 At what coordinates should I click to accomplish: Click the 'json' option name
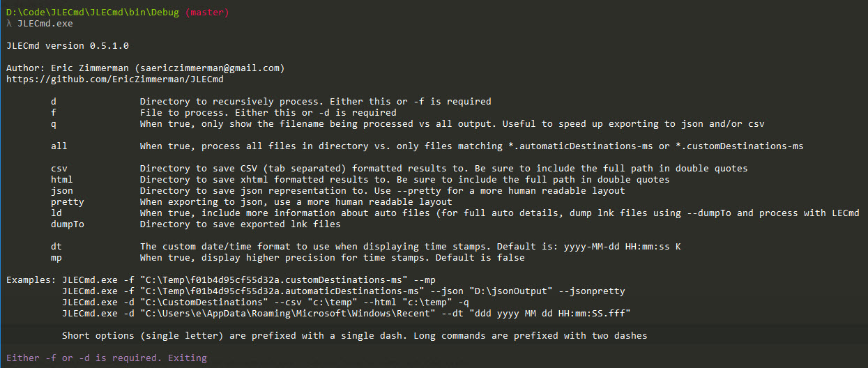(x=61, y=191)
